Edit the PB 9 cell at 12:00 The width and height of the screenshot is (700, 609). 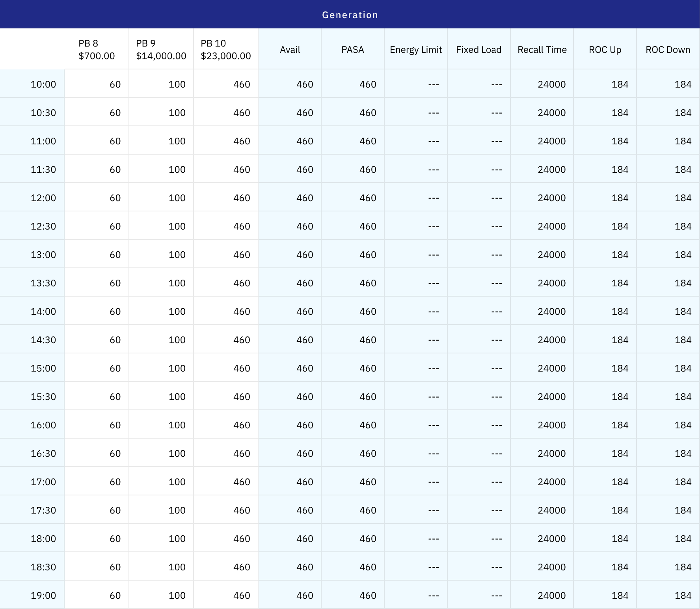162,198
